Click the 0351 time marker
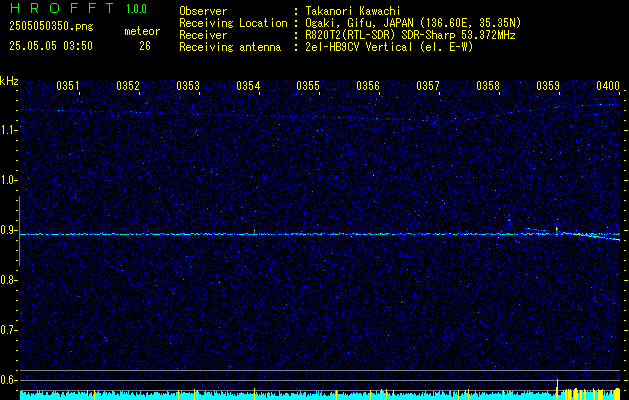 (68, 86)
